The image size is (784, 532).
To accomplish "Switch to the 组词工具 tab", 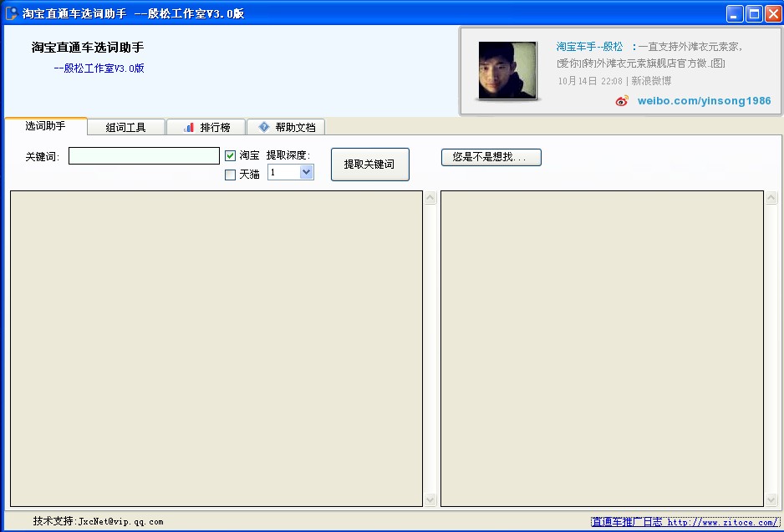I will pos(125,127).
